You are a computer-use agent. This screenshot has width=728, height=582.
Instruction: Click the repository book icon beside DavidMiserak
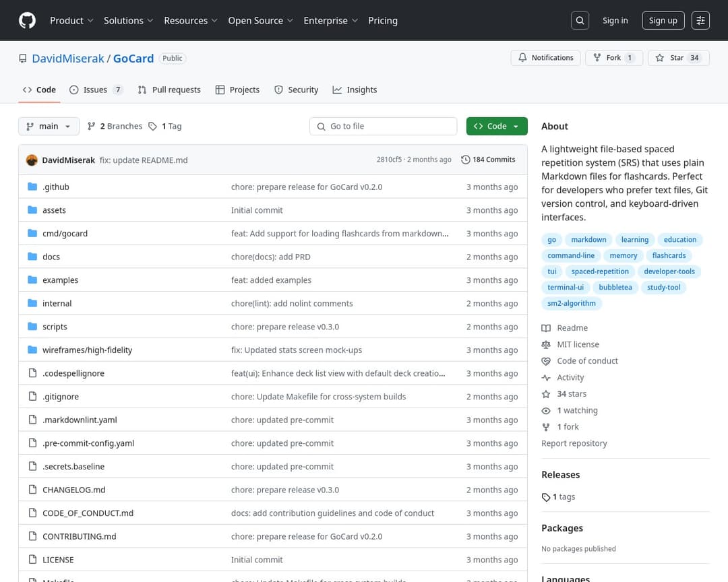tap(23, 59)
